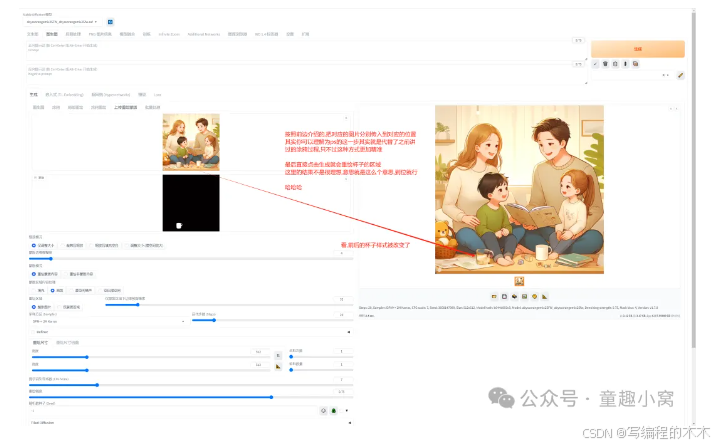Adjust the denoising strength slider

click(191, 397)
